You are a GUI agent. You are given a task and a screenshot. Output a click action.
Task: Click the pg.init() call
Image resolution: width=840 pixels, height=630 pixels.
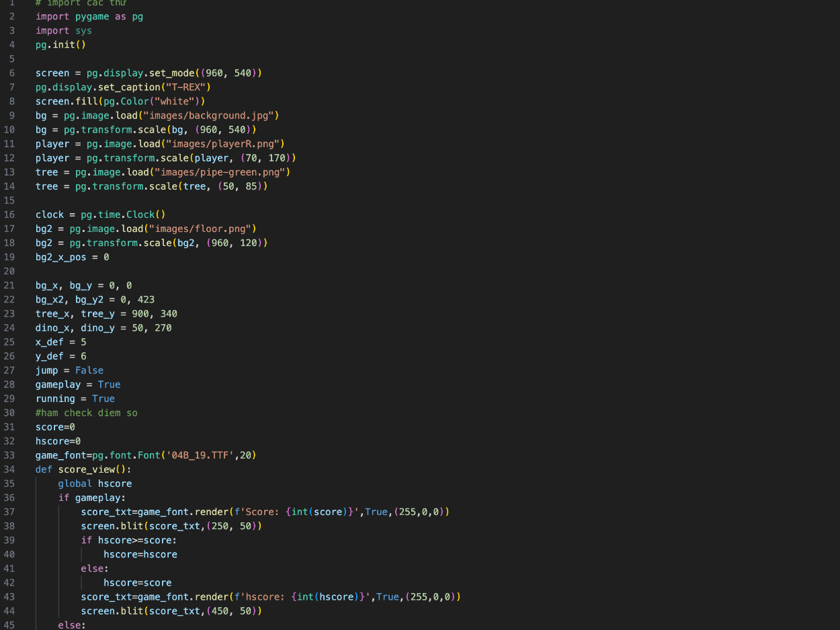[60, 45]
